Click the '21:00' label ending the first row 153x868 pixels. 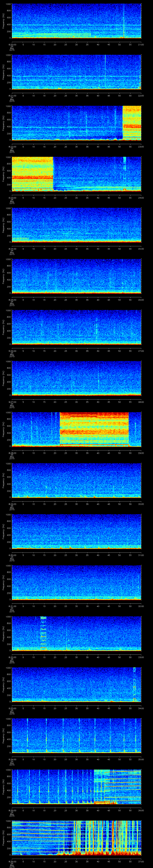[141, 44]
